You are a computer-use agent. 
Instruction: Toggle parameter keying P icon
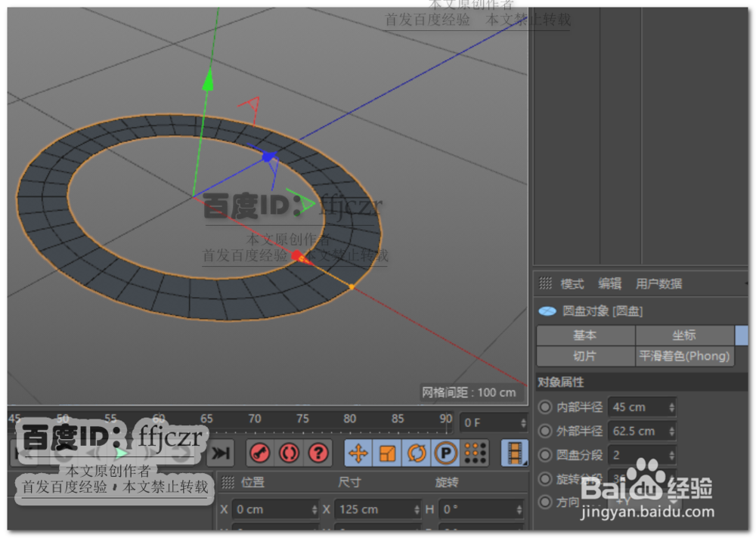(x=445, y=453)
